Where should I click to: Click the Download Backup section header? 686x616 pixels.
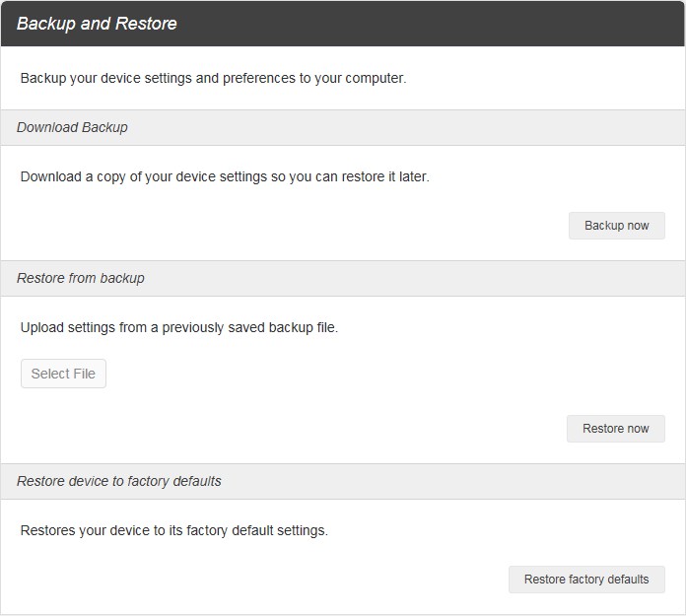click(72, 127)
